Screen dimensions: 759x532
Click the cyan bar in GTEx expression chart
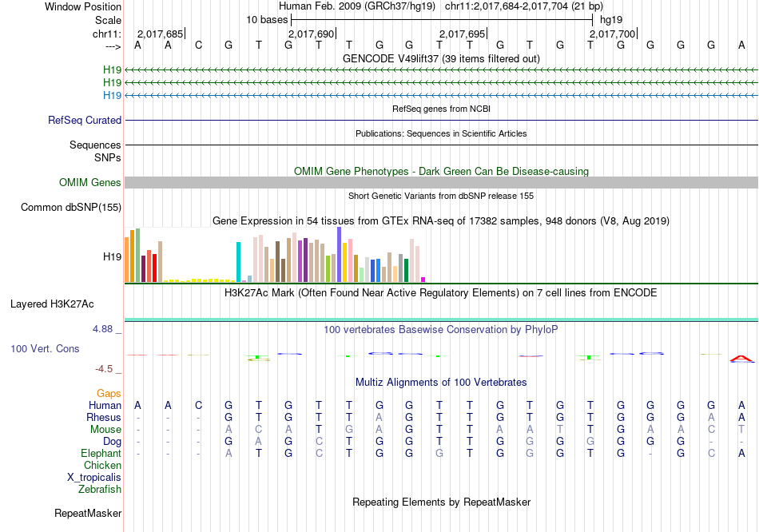(238, 262)
